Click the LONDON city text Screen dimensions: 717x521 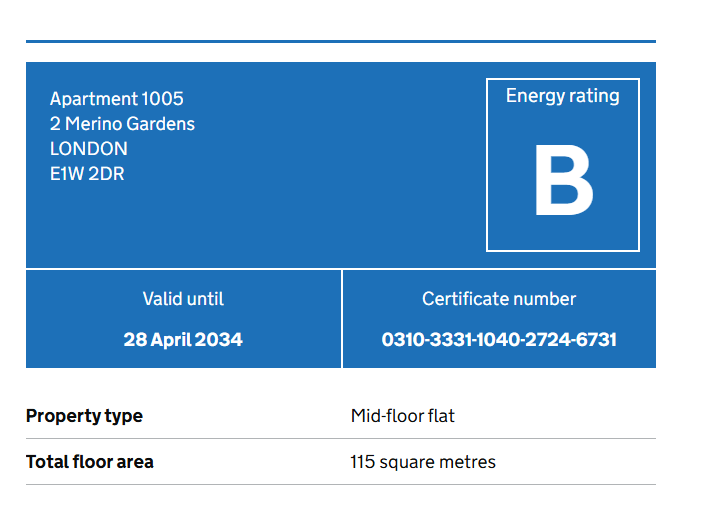tap(89, 149)
